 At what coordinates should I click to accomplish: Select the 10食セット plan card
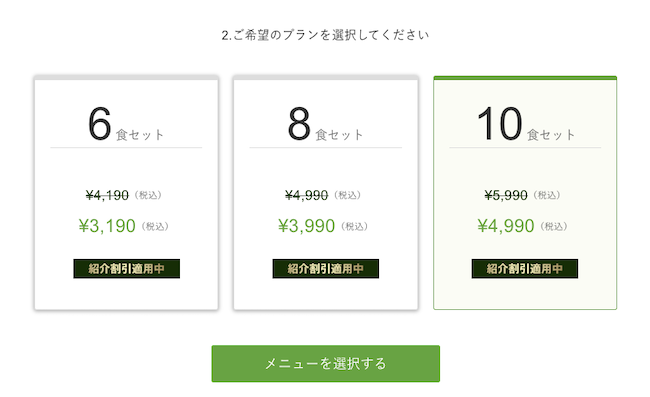(525, 193)
